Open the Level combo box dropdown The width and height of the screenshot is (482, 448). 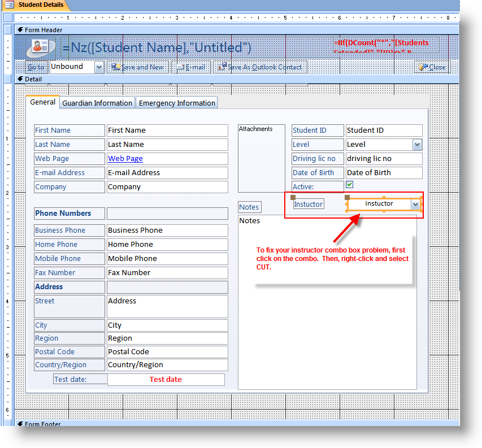tap(416, 144)
